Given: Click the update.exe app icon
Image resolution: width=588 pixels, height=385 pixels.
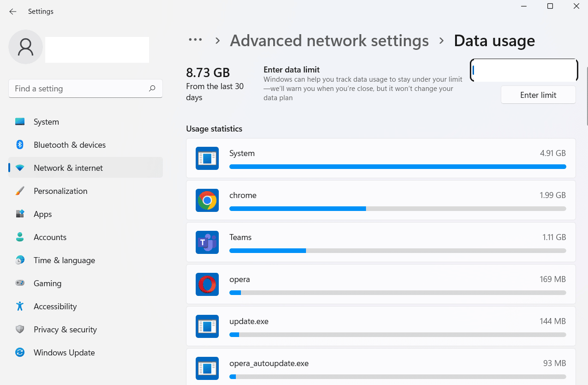Looking at the screenshot, I should click(x=207, y=326).
